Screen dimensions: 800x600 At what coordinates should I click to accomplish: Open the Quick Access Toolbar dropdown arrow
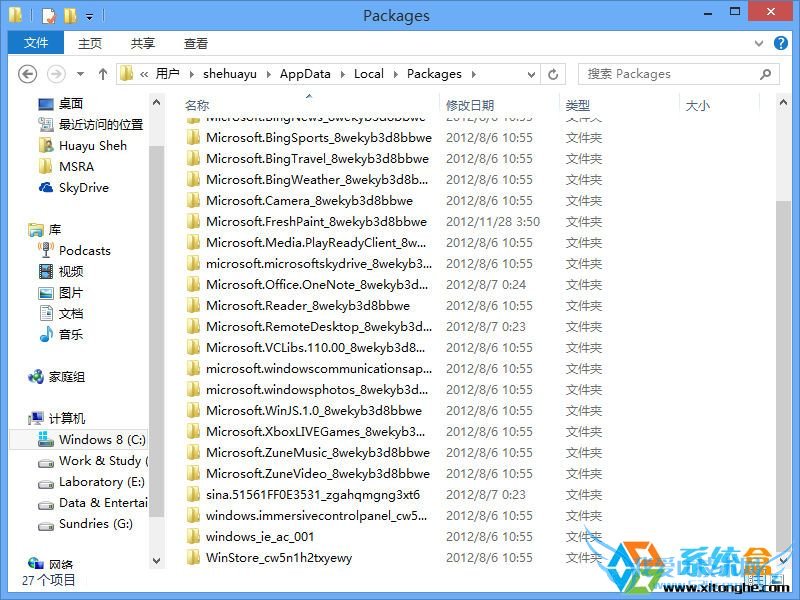(89, 16)
